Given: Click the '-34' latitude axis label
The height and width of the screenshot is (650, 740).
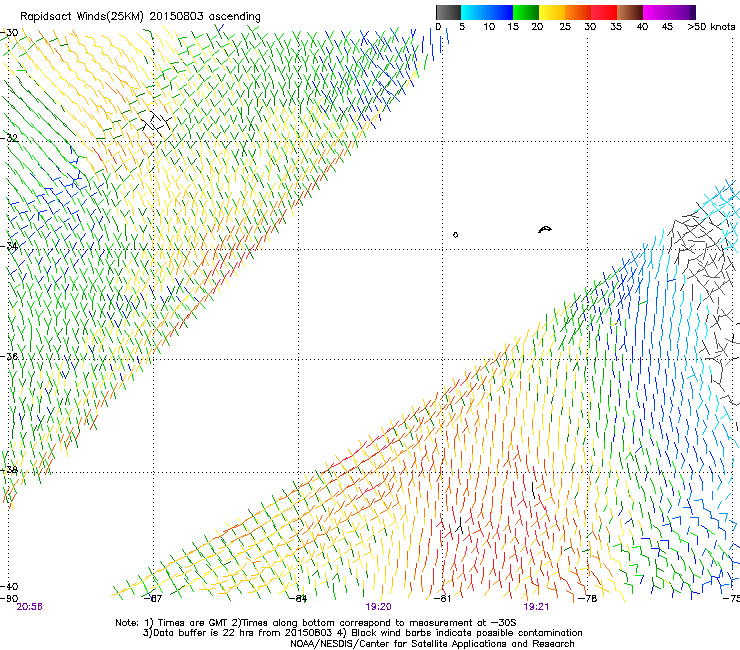Looking at the screenshot, I should (x=9, y=246).
